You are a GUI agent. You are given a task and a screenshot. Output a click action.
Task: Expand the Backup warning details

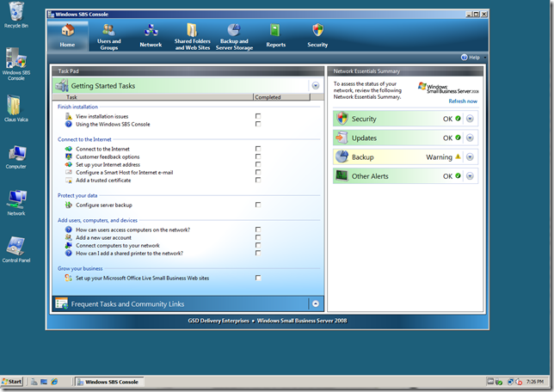click(x=471, y=157)
